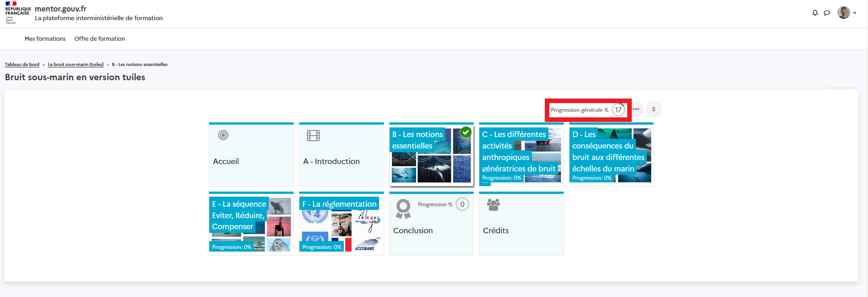Open tile F - La réglementation
The height and width of the screenshot is (297, 868).
(341, 224)
